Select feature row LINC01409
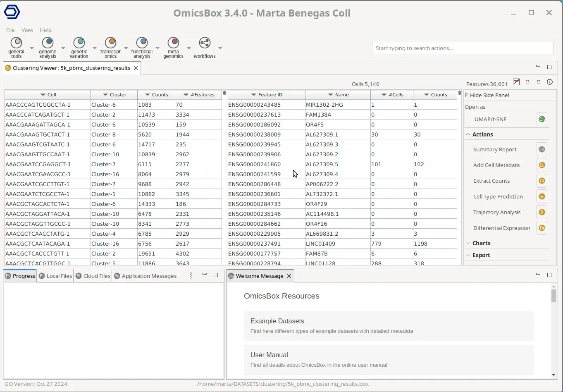The width and height of the screenshot is (563, 392). pos(342,244)
